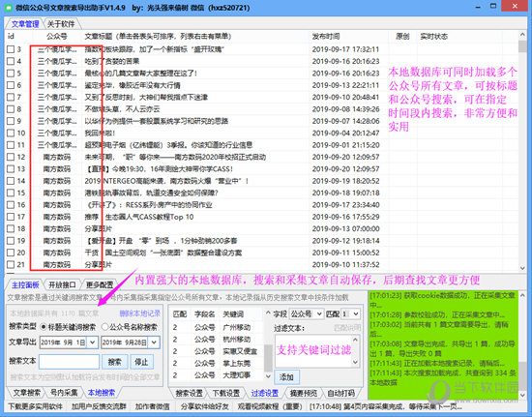The height and width of the screenshot is (417, 532).
Task: Switch to the 号内采集 tab
Action: 64,393
